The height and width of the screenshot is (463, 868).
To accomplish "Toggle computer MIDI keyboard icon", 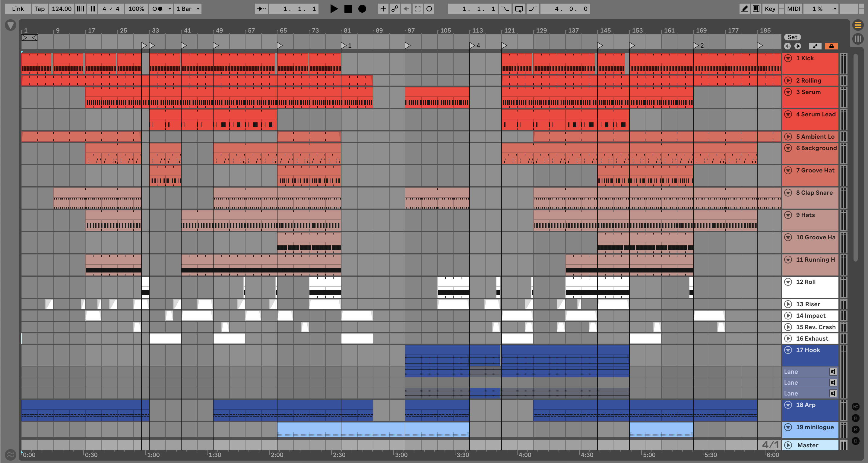I will (756, 9).
